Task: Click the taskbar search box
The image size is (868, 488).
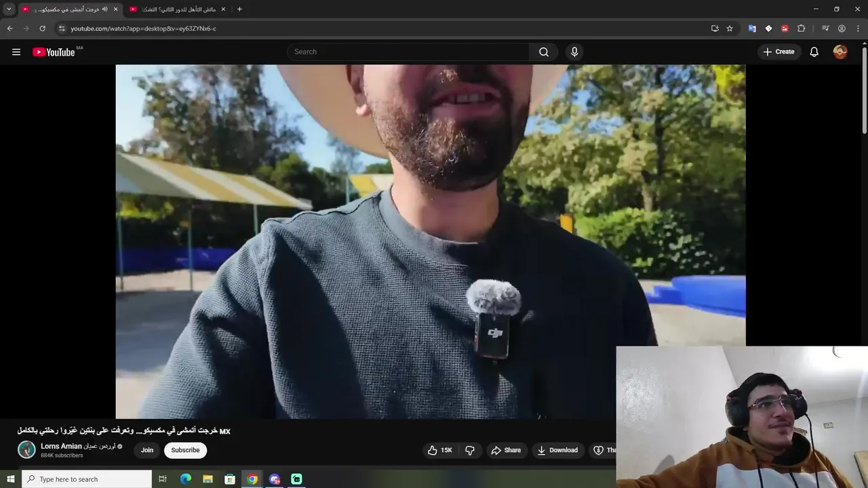Action: coord(87,479)
